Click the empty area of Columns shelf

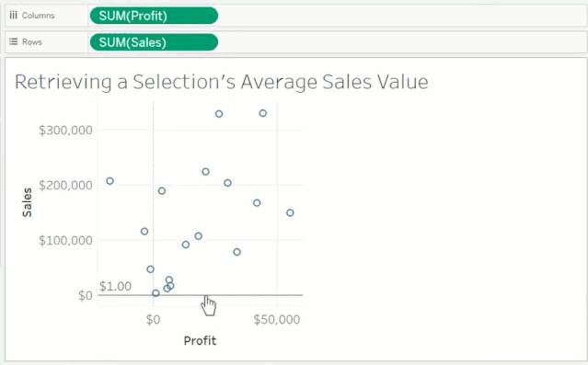click(401, 16)
